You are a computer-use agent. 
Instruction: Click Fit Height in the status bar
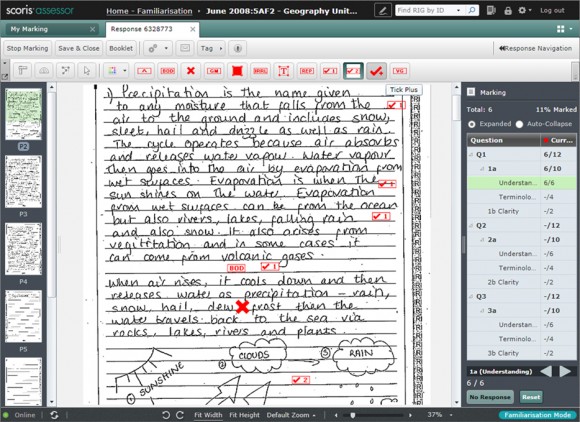click(x=245, y=415)
